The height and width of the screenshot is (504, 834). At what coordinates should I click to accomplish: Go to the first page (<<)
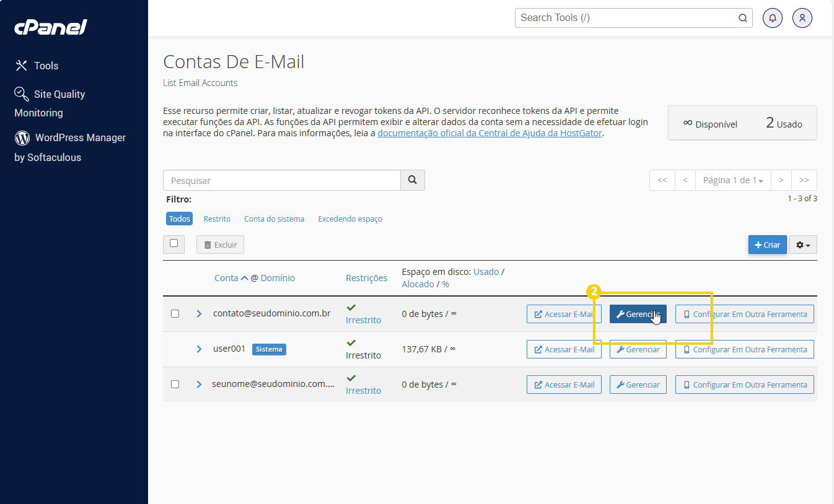click(662, 180)
